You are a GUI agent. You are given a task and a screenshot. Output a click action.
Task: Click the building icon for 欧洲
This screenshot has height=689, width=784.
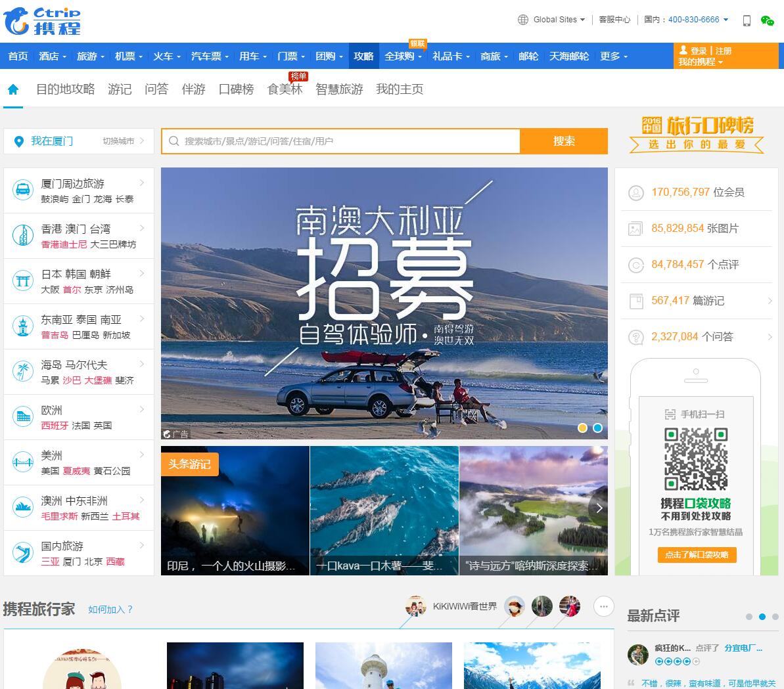point(22,416)
